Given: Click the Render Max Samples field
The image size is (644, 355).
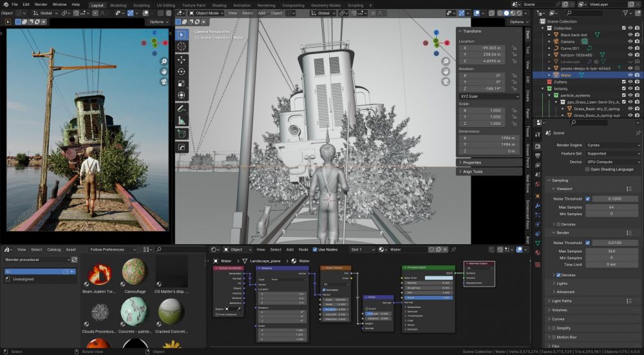Looking at the screenshot, I should coord(612,251).
